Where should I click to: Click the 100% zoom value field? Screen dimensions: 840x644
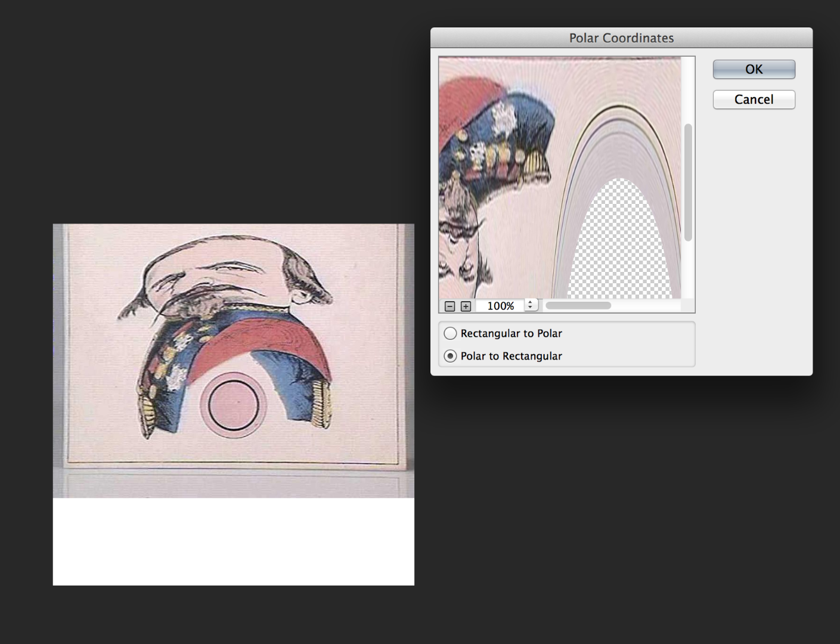point(500,306)
